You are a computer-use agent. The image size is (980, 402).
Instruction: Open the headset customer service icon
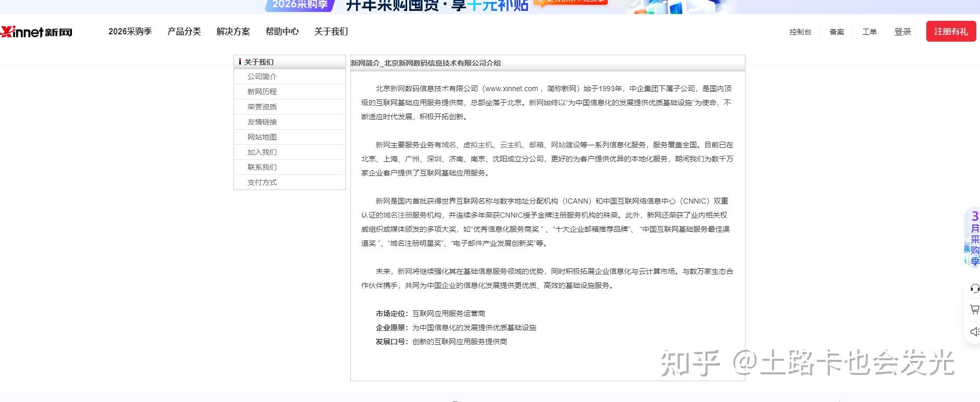pyautogui.click(x=974, y=288)
